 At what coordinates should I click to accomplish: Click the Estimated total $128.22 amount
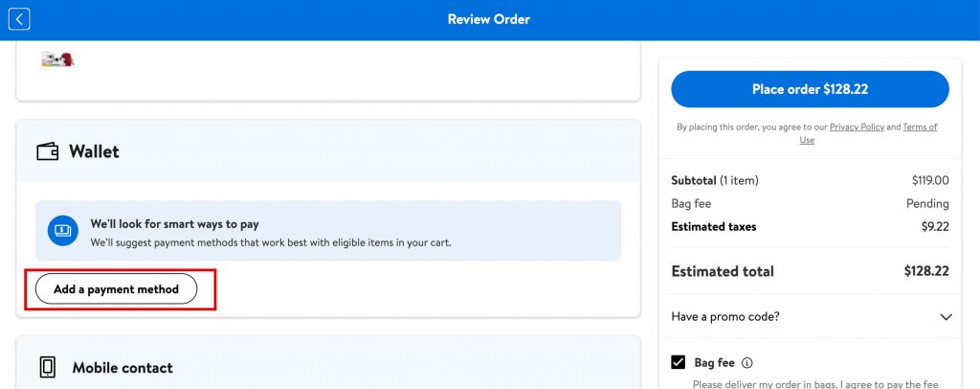925,271
